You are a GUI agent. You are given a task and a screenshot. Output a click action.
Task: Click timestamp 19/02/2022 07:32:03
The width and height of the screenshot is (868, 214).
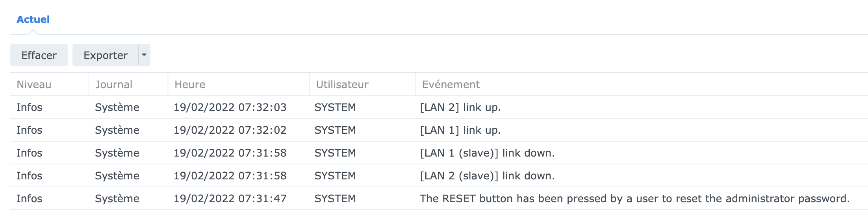point(230,107)
